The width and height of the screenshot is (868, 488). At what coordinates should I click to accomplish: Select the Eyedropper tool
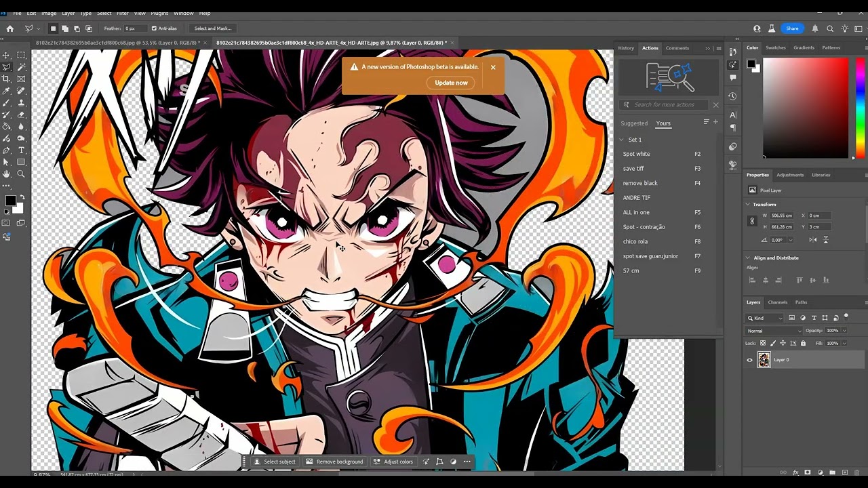coord(7,91)
